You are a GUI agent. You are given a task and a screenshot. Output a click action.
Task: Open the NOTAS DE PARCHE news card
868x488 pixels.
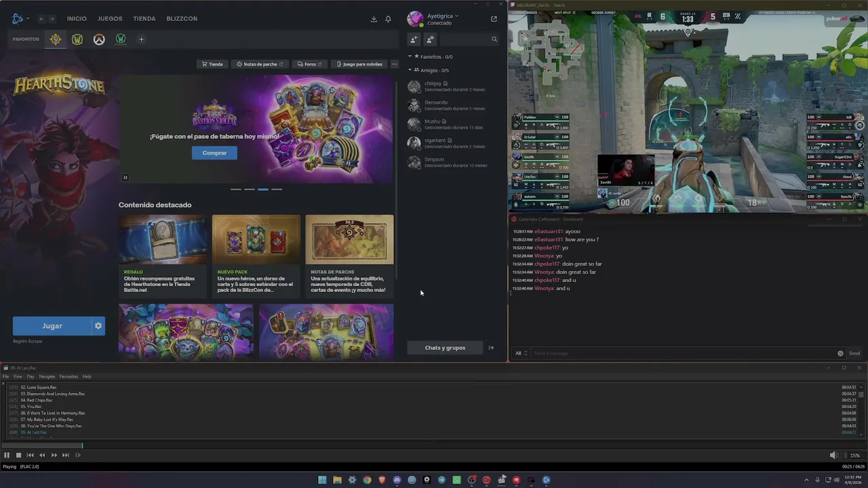pyautogui.click(x=349, y=256)
